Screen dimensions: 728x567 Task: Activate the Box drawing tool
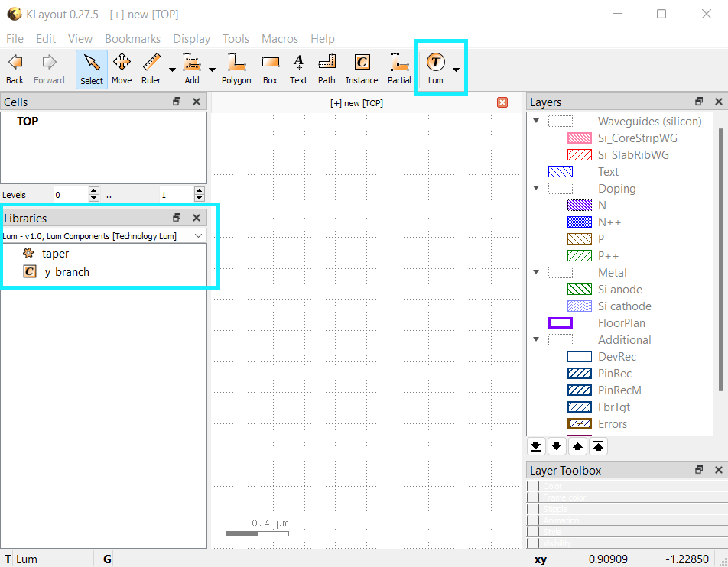[x=269, y=69]
